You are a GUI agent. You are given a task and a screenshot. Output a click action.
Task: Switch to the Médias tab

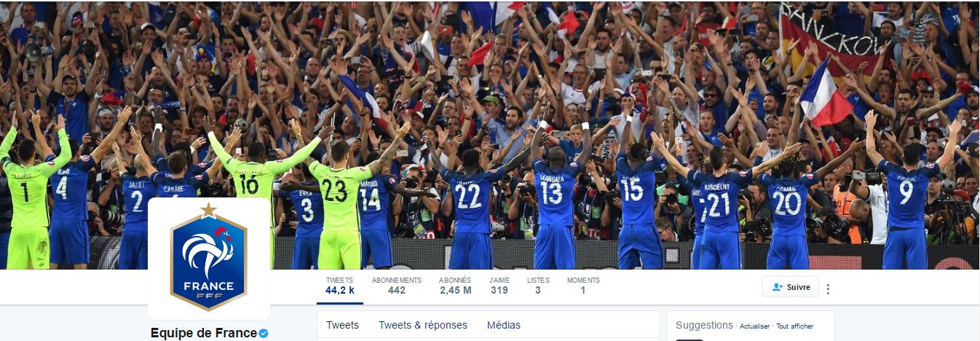tap(504, 325)
